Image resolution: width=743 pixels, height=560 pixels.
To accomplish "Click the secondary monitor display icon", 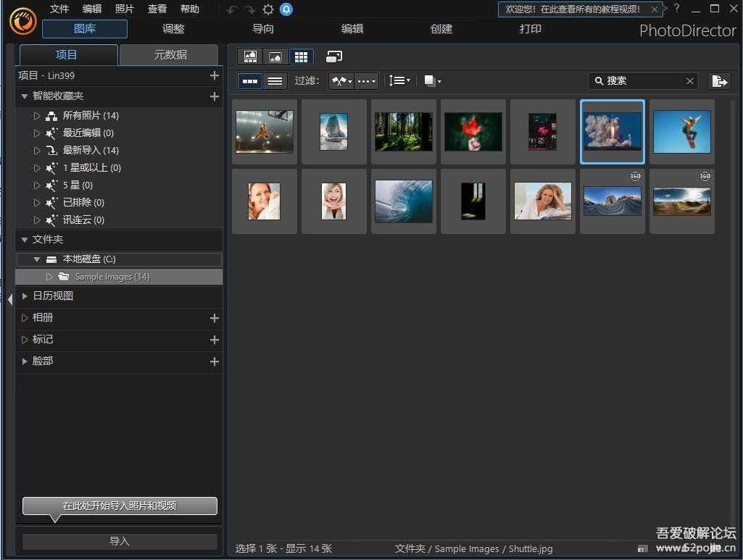I will pos(334,57).
